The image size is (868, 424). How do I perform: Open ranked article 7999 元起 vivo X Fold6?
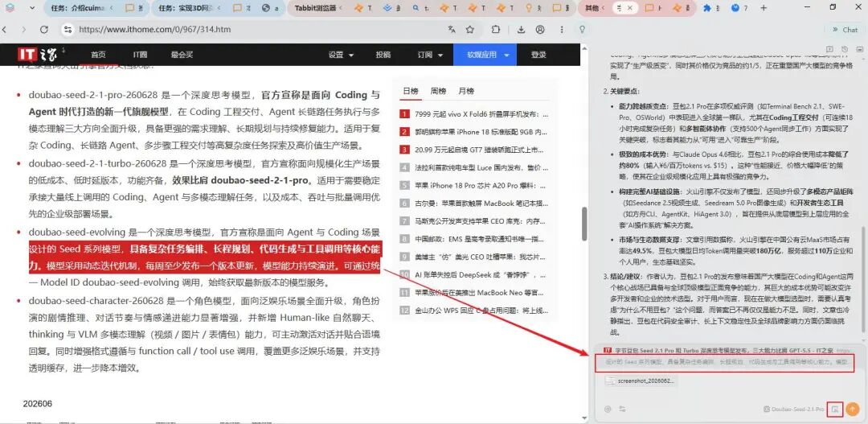tap(481, 115)
